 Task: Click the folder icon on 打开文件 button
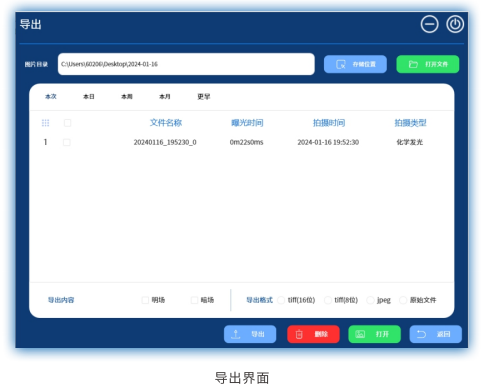(x=413, y=64)
